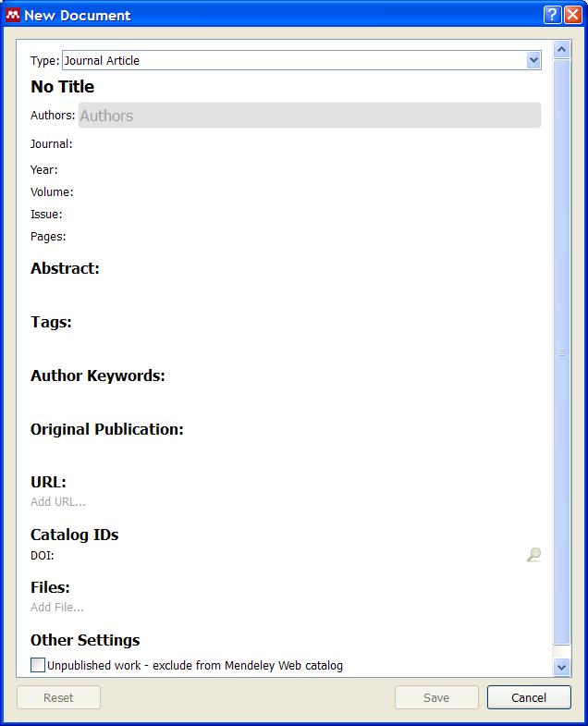Click the Authors input field
The width and height of the screenshot is (588, 726).
click(x=310, y=116)
